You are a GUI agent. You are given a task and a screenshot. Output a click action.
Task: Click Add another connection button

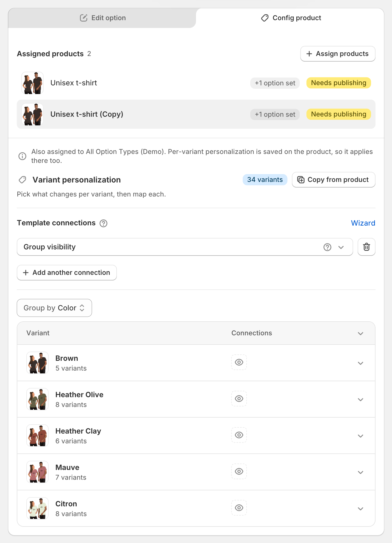67,273
